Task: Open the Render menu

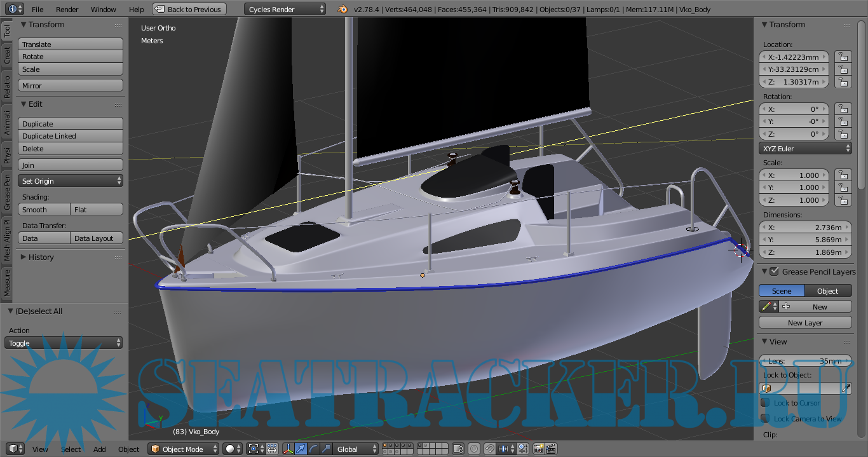Action: (x=67, y=10)
